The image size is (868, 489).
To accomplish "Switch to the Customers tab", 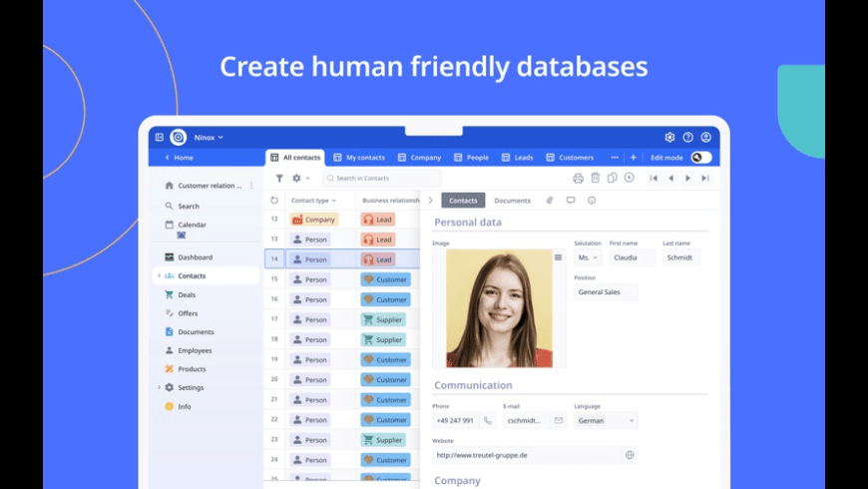I will (570, 158).
